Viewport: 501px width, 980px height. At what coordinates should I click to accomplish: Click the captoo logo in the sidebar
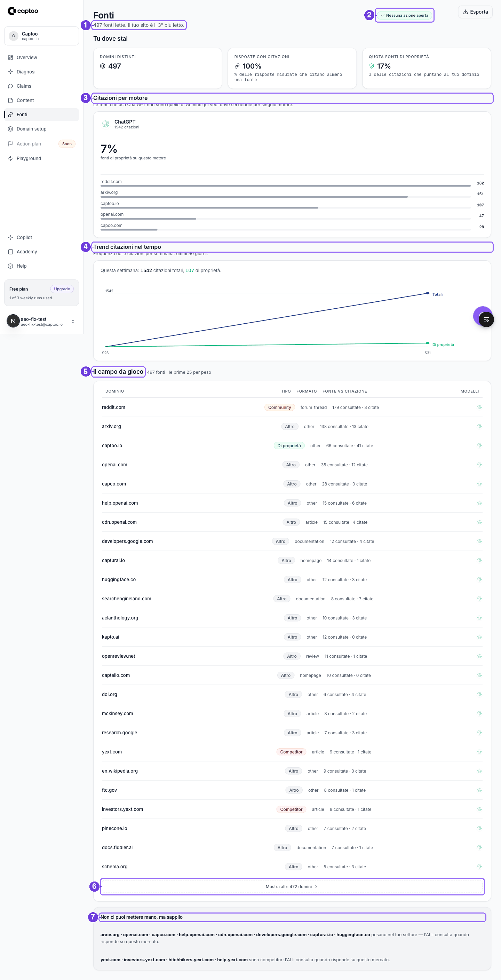[23, 11]
